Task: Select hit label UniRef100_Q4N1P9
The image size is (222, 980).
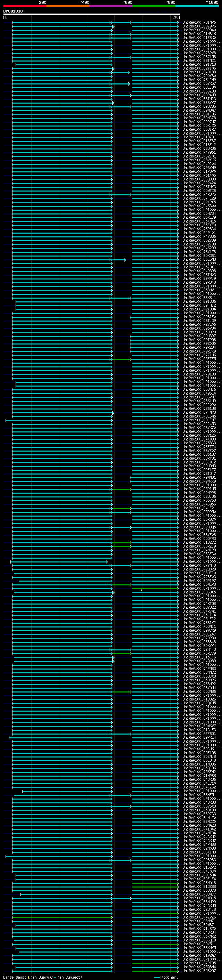Action: click(x=199, y=550)
